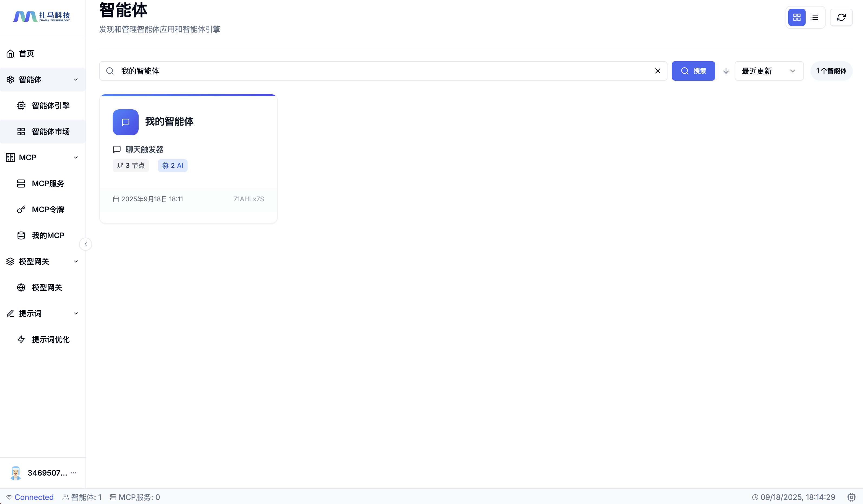Open 提示词优化 lightning item

click(50, 339)
